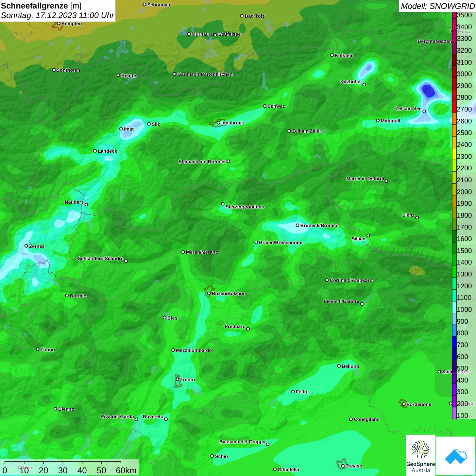This screenshot has height=476, width=476.
Task: Click the Sonthofen label
Action: (x=68, y=70)
